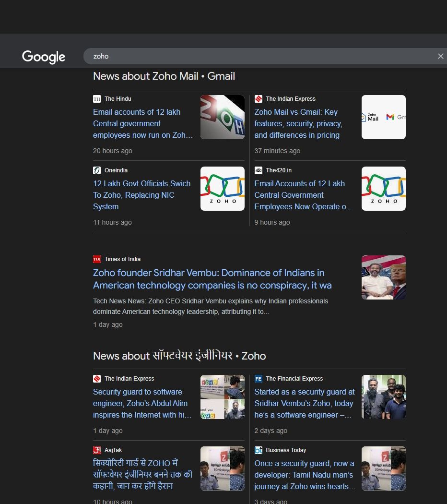
Task: Click the Google logo
Action: coord(44,57)
